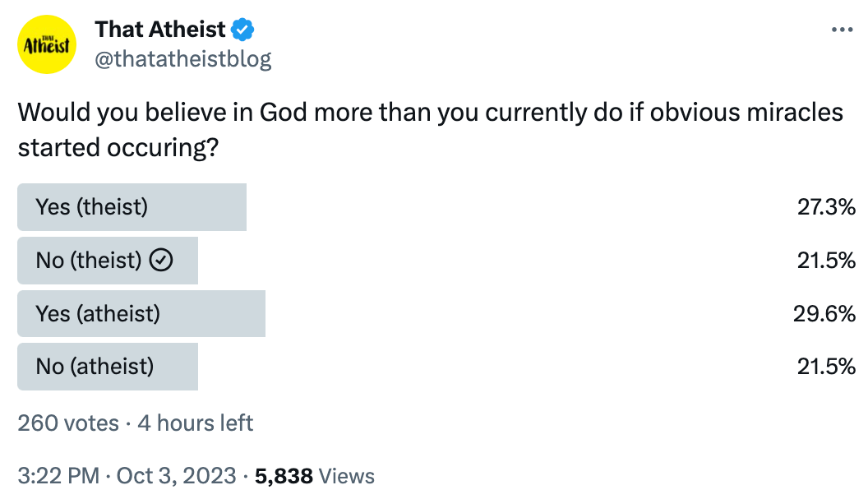Screen dimensions: 868x499
Task: Select the Yes (theist) poll option
Action: click(92, 207)
